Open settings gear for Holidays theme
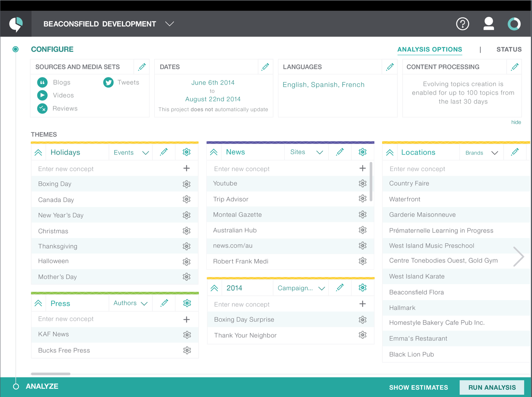 click(186, 152)
